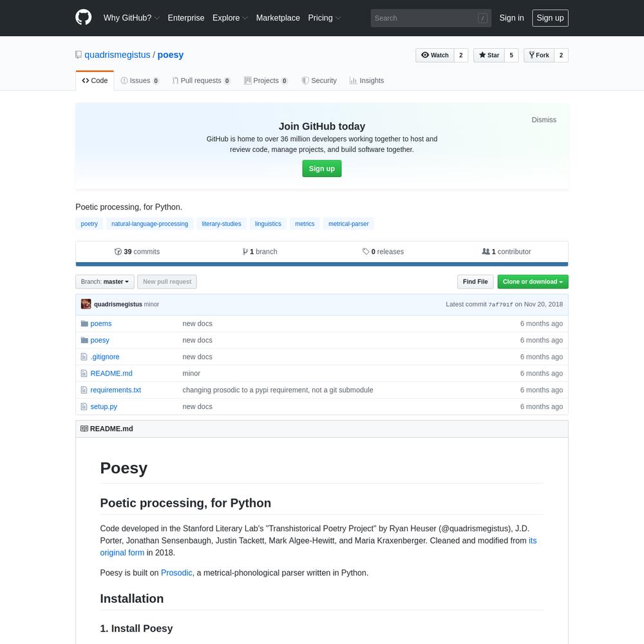
Task: Open the .gitignore file link
Action: (105, 357)
